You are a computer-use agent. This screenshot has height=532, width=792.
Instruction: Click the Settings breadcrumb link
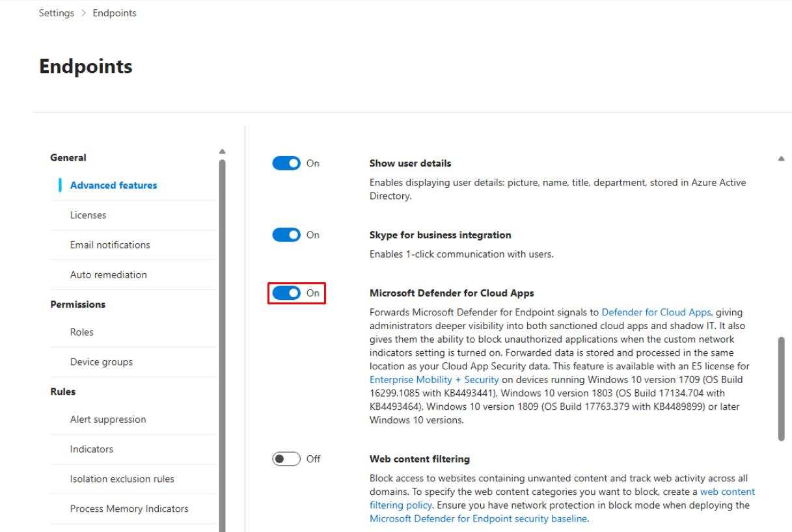[x=57, y=13]
